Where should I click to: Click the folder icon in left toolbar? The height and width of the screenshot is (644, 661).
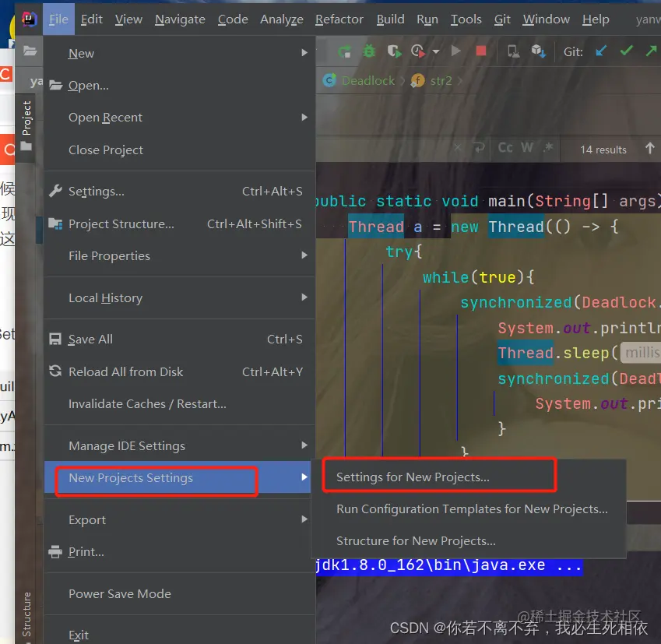pos(30,51)
